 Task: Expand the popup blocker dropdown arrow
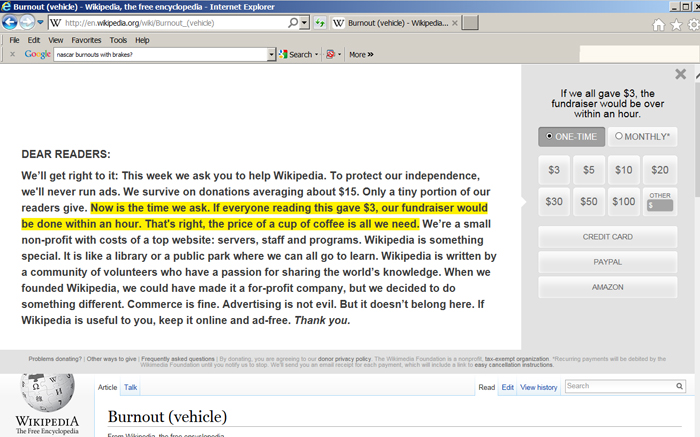pyautogui.click(x=339, y=54)
